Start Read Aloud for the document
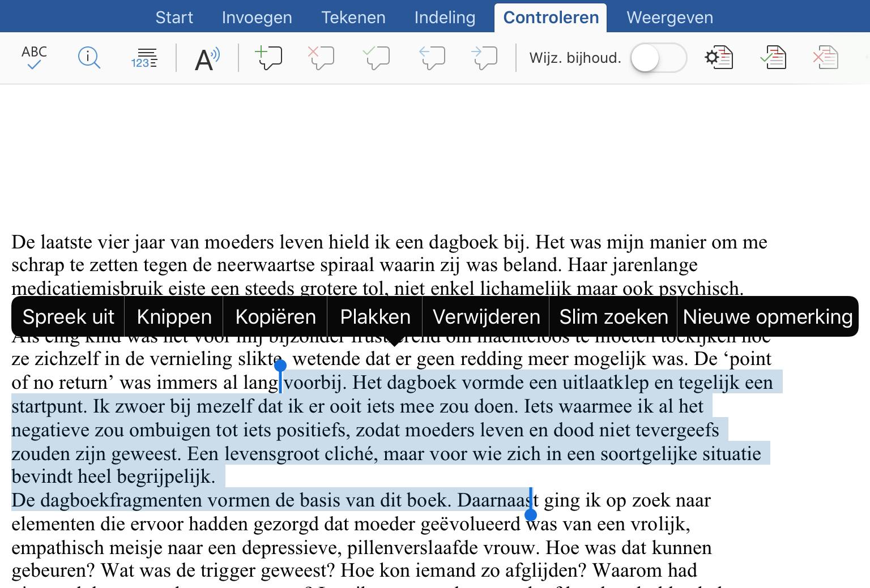The height and width of the screenshot is (588, 870). [206, 57]
